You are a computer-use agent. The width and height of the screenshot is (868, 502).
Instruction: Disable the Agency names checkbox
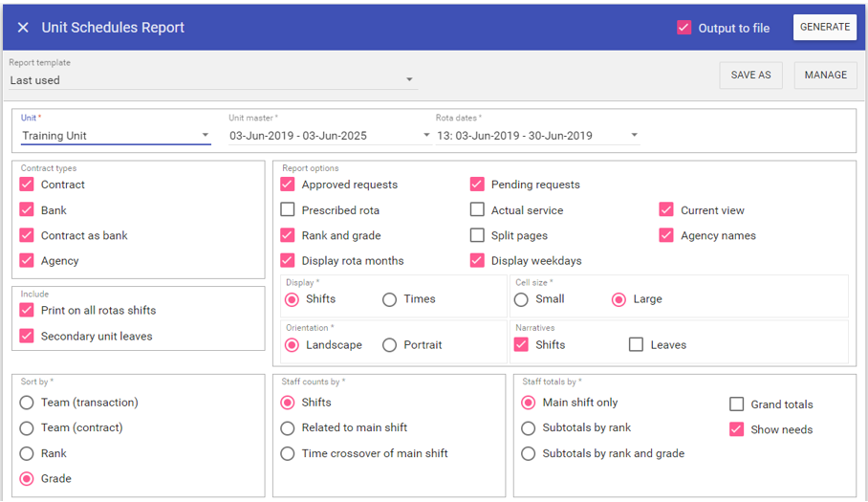(666, 235)
